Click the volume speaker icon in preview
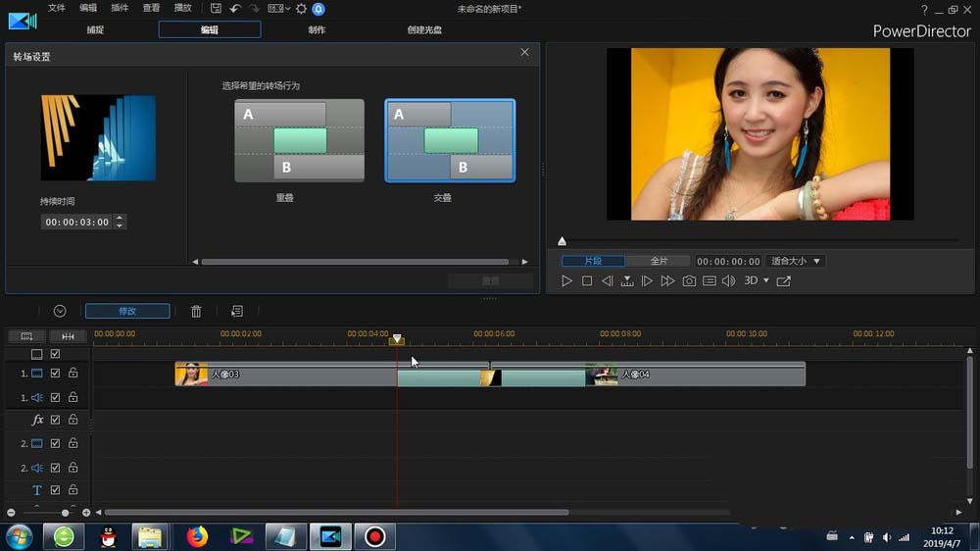The width and height of the screenshot is (980, 551). 728,281
